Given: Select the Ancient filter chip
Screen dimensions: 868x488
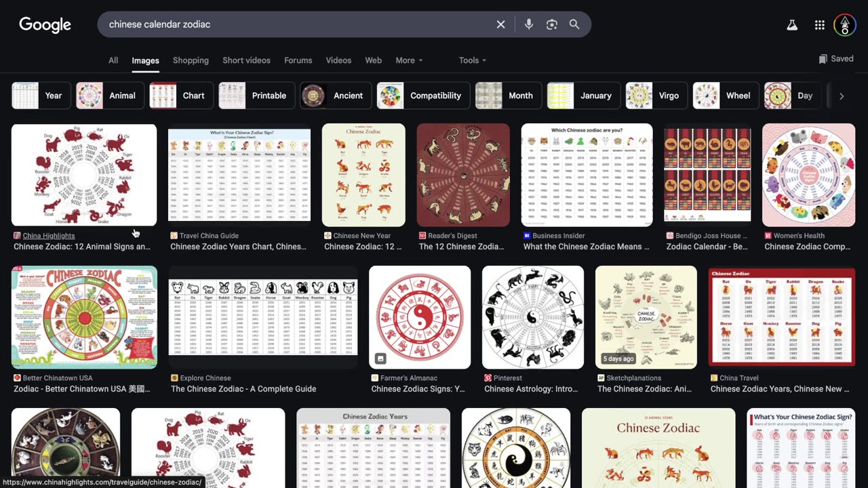Looking at the screenshot, I should pyautogui.click(x=336, y=96).
